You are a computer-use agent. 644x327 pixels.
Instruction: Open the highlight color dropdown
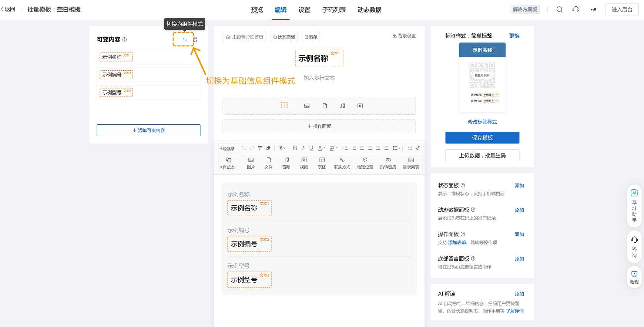333,148
